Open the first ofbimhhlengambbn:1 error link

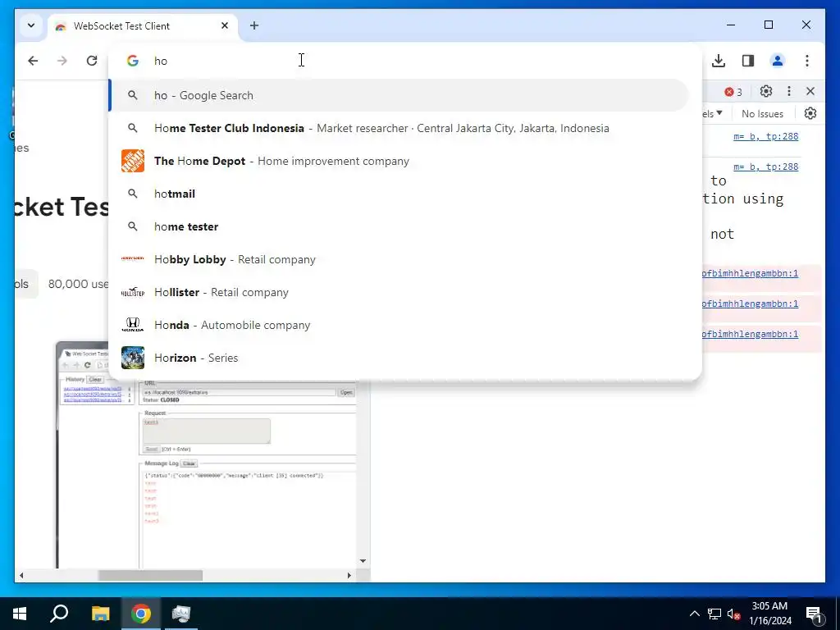point(750,273)
